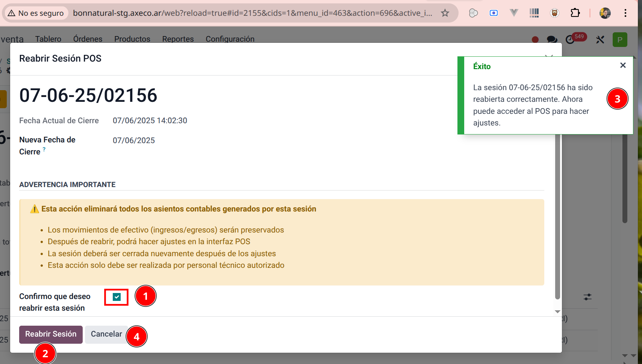Click the dialog vertical scrollbar

tap(557, 218)
